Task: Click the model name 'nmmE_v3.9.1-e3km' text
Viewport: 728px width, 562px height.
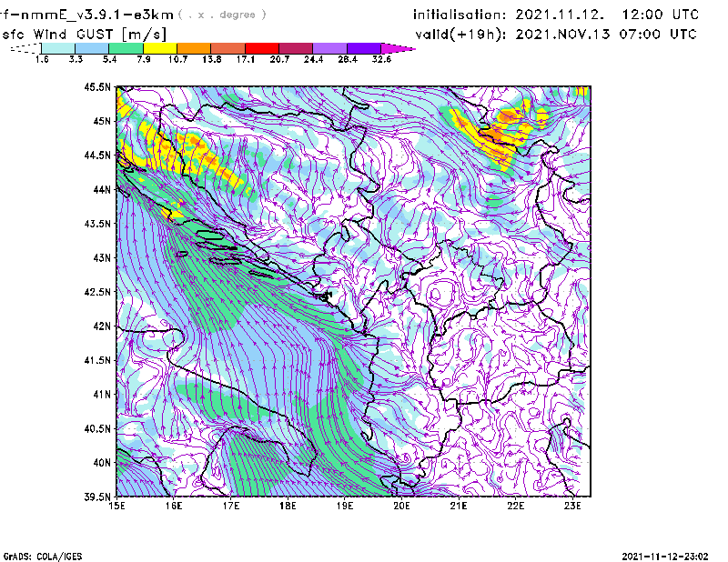Action: (x=97, y=15)
